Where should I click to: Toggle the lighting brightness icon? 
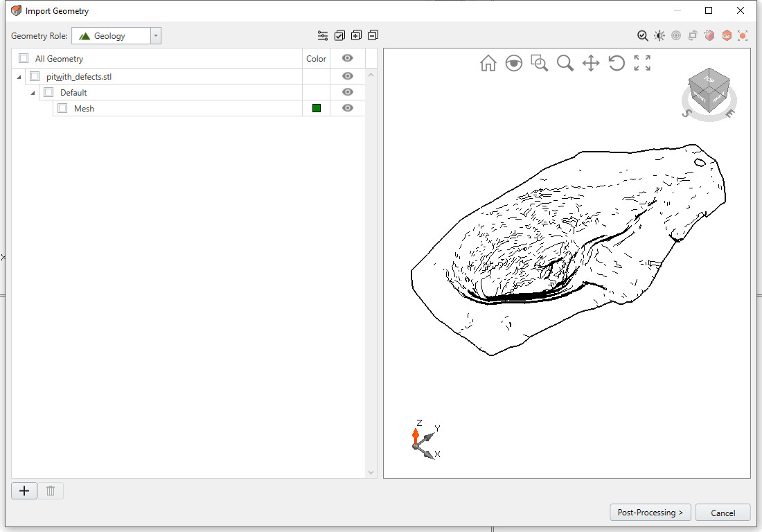coord(659,35)
